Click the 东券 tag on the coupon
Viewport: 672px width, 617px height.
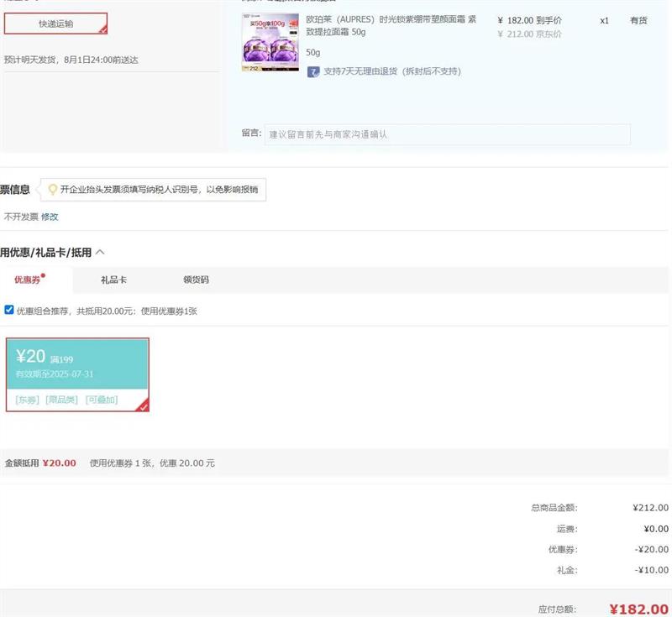pyautogui.click(x=27, y=400)
